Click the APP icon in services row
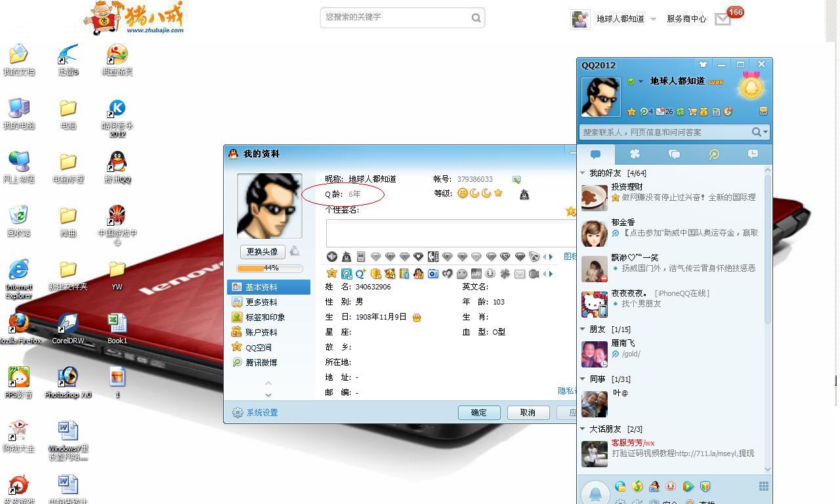The height and width of the screenshot is (504, 840). tap(476, 274)
